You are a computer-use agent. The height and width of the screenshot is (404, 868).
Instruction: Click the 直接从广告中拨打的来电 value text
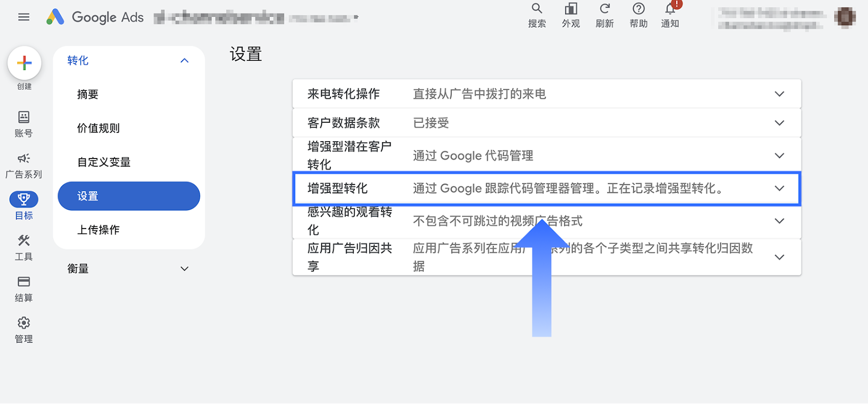[x=480, y=94]
